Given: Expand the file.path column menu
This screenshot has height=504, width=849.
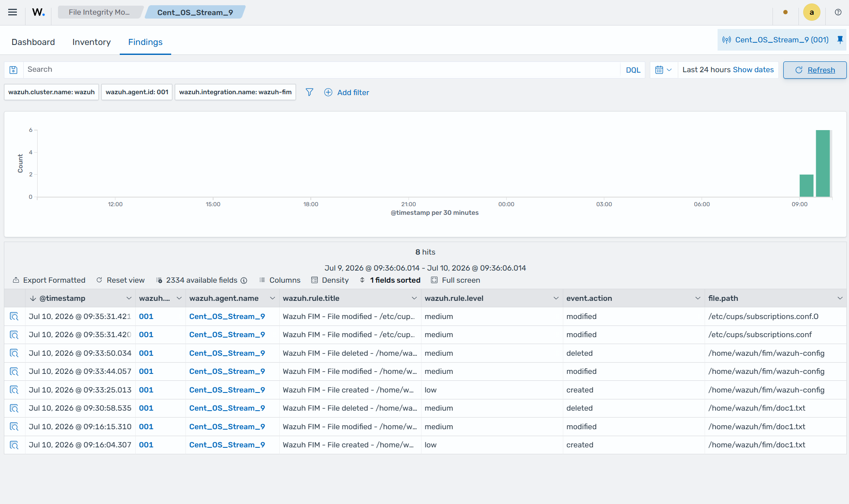Looking at the screenshot, I should click(839, 298).
